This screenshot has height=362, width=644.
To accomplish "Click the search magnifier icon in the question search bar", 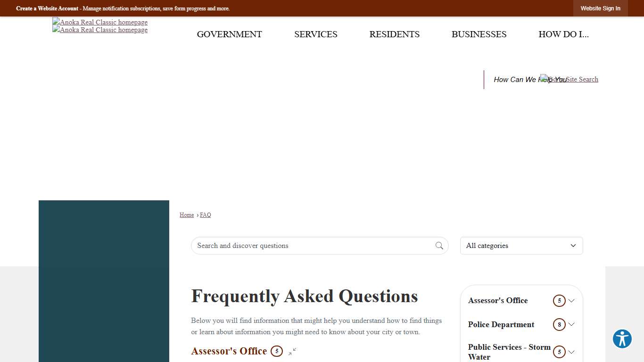I will 439,246.
